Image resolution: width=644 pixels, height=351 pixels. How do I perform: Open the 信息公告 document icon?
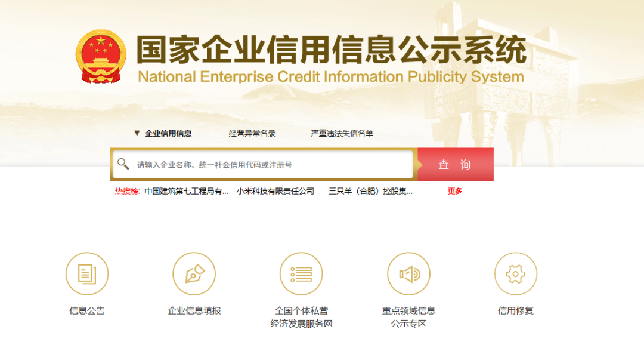point(87,274)
